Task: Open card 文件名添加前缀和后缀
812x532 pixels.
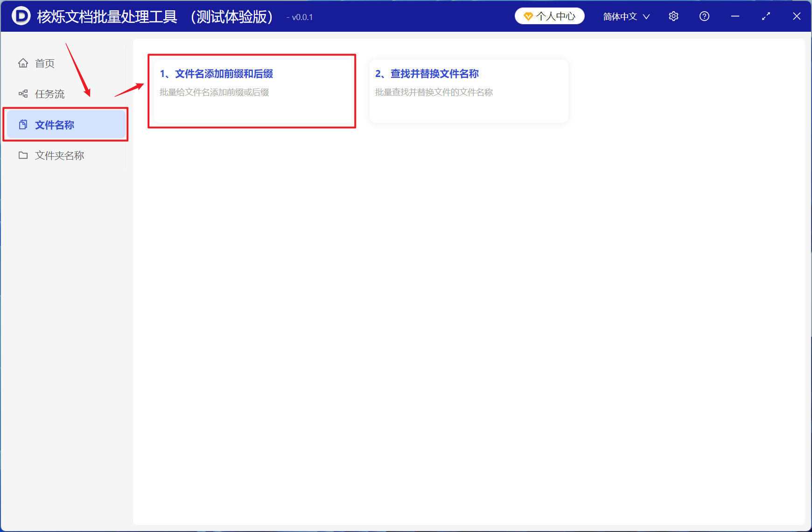Action: click(253, 91)
